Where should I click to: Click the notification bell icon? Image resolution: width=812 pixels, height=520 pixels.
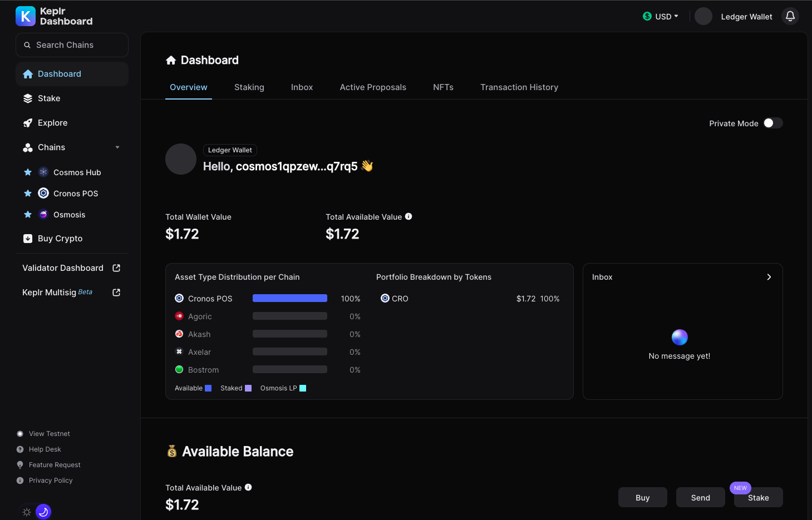tap(790, 16)
